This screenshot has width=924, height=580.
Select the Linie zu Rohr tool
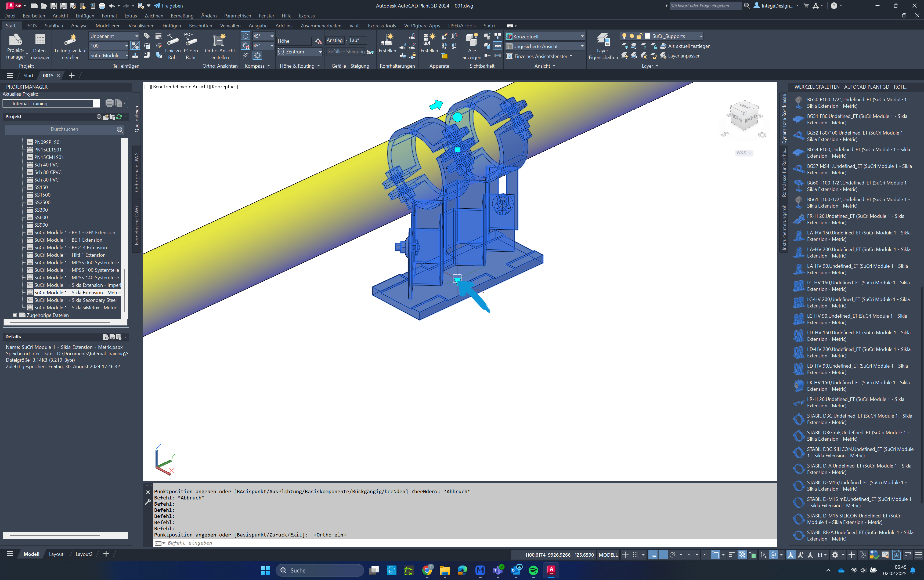tap(173, 46)
